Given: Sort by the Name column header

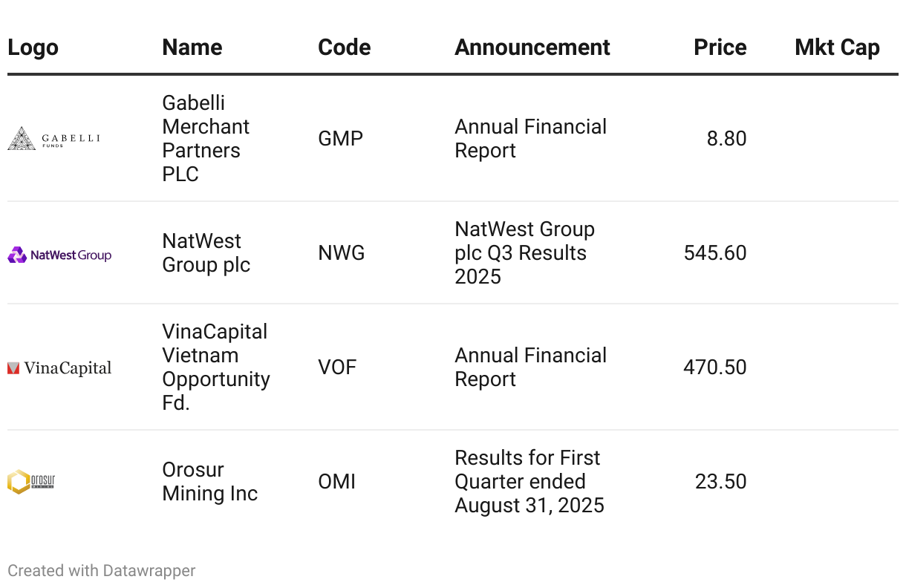Looking at the screenshot, I should pyautogui.click(x=192, y=48).
